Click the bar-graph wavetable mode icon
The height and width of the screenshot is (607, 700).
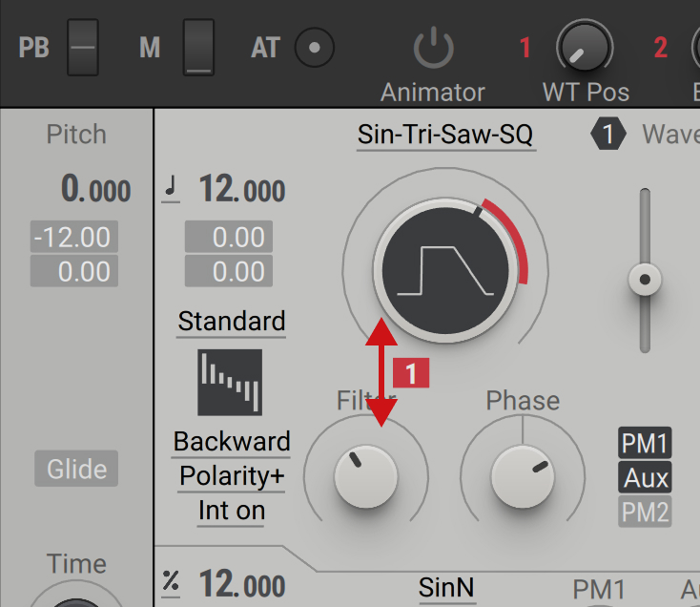(230, 382)
